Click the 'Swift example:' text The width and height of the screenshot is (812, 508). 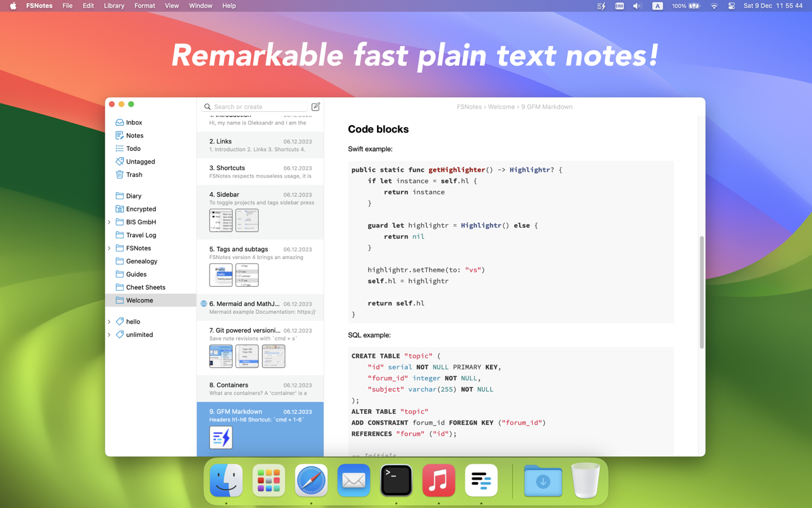pos(370,149)
